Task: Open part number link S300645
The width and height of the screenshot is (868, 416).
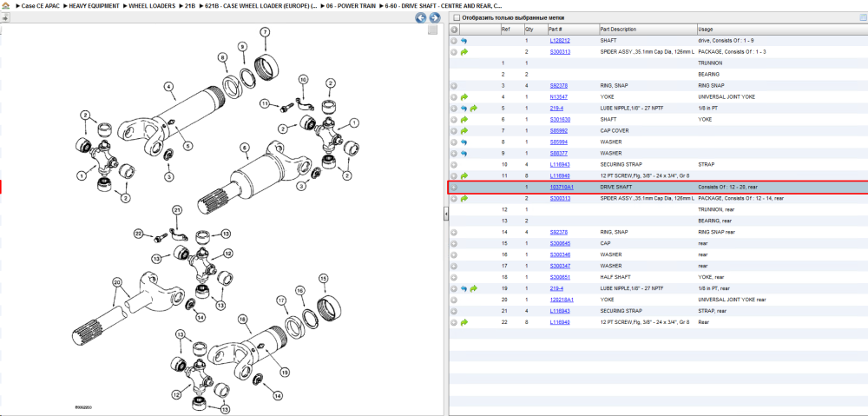Action: coord(560,243)
